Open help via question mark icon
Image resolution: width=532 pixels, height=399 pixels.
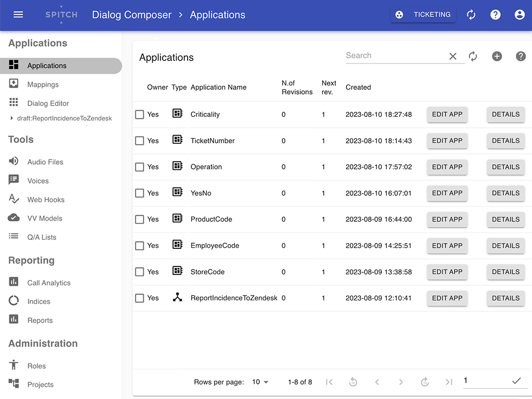521,56
